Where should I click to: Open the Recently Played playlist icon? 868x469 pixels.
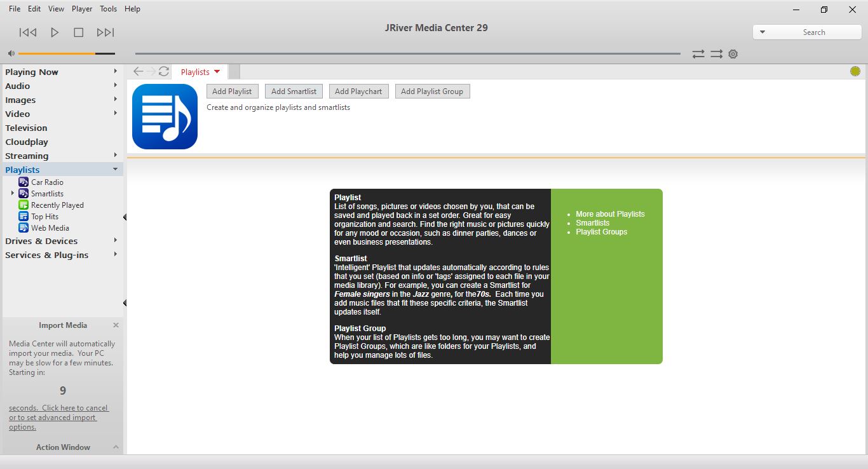coord(24,205)
